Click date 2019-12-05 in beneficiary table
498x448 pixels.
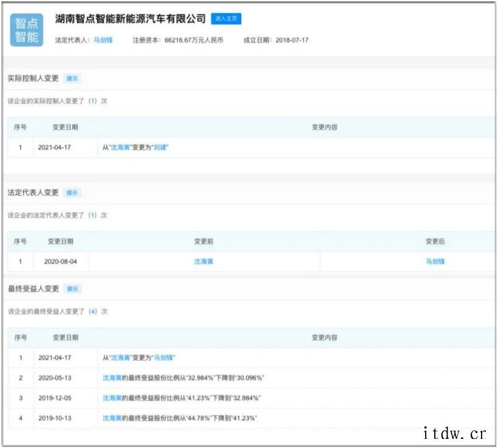click(55, 398)
